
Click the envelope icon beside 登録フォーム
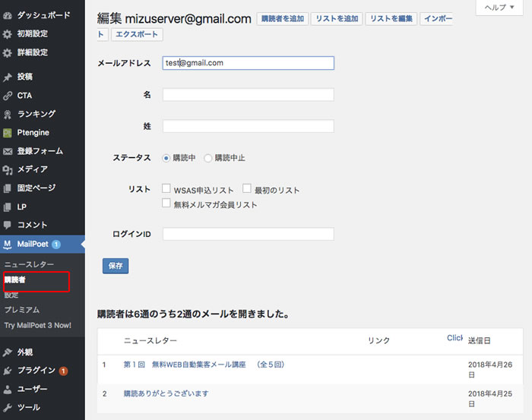tap(8, 151)
